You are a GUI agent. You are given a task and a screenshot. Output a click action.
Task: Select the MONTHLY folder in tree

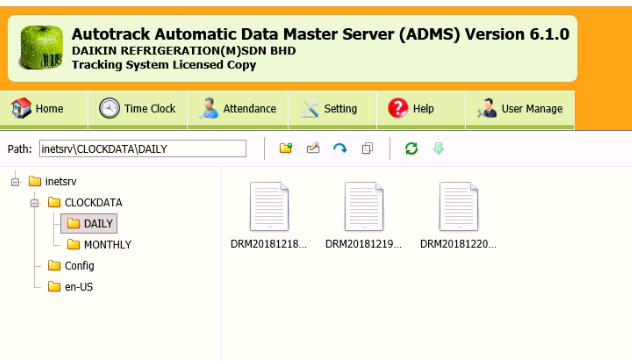[99, 245]
